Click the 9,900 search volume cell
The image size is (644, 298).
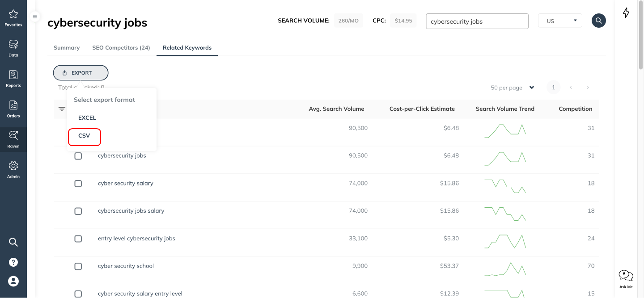360,266
